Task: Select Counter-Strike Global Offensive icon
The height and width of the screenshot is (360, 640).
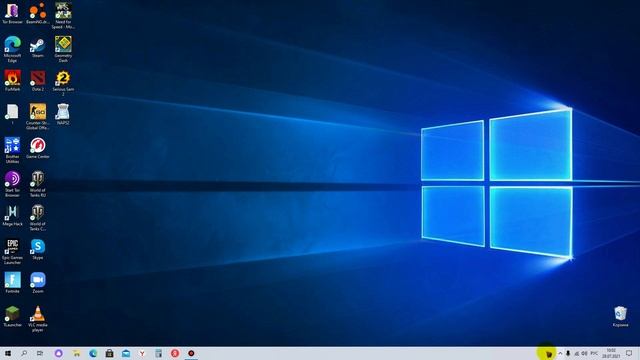Action: [38, 116]
